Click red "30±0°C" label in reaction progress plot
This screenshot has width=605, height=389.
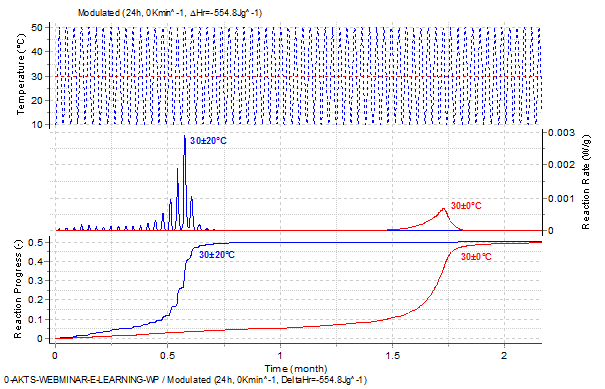pyautogui.click(x=476, y=257)
